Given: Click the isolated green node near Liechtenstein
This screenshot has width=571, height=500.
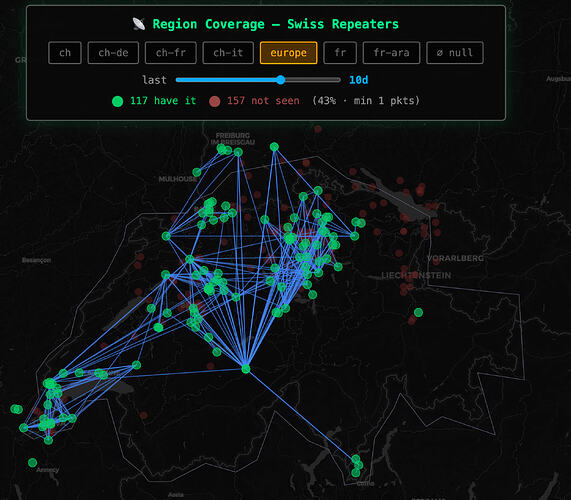Looking at the screenshot, I should [418, 312].
